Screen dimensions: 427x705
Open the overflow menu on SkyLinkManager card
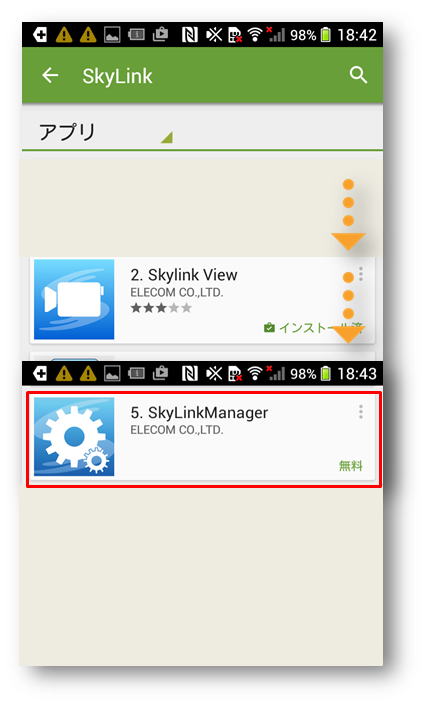point(361,411)
